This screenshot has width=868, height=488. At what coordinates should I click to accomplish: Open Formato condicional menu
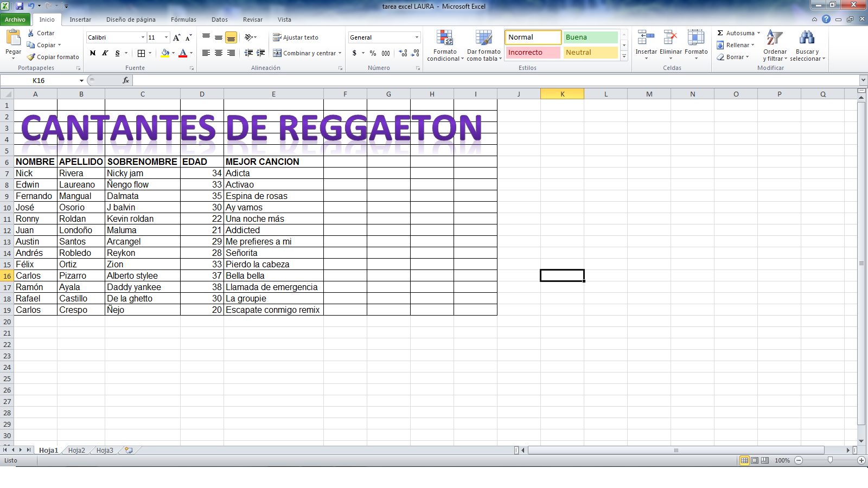(445, 46)
